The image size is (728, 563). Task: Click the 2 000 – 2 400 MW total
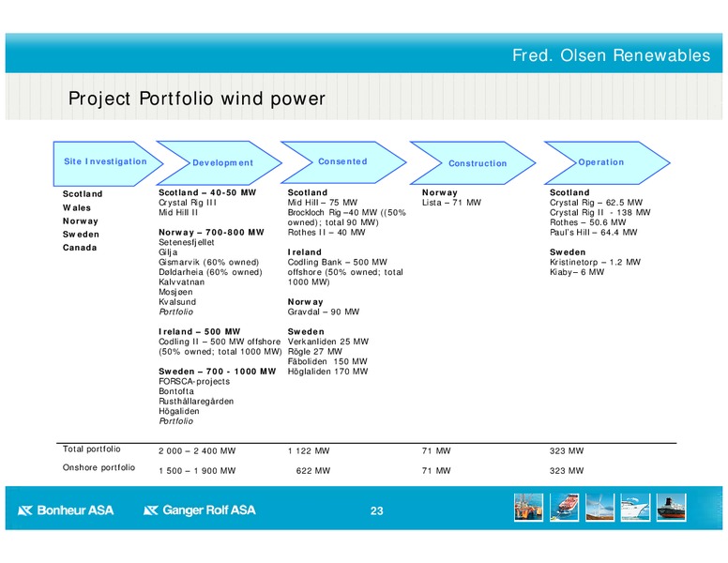(x=197, y=451)
